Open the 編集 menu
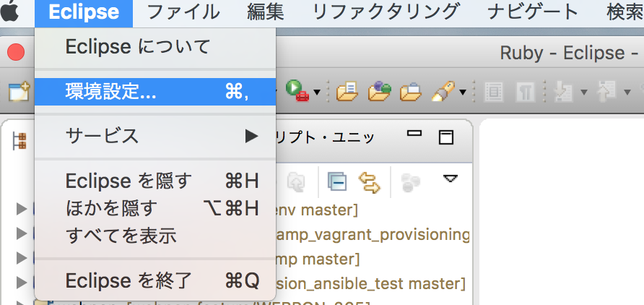The image size is (644, 305). click(x=265, y=12)
